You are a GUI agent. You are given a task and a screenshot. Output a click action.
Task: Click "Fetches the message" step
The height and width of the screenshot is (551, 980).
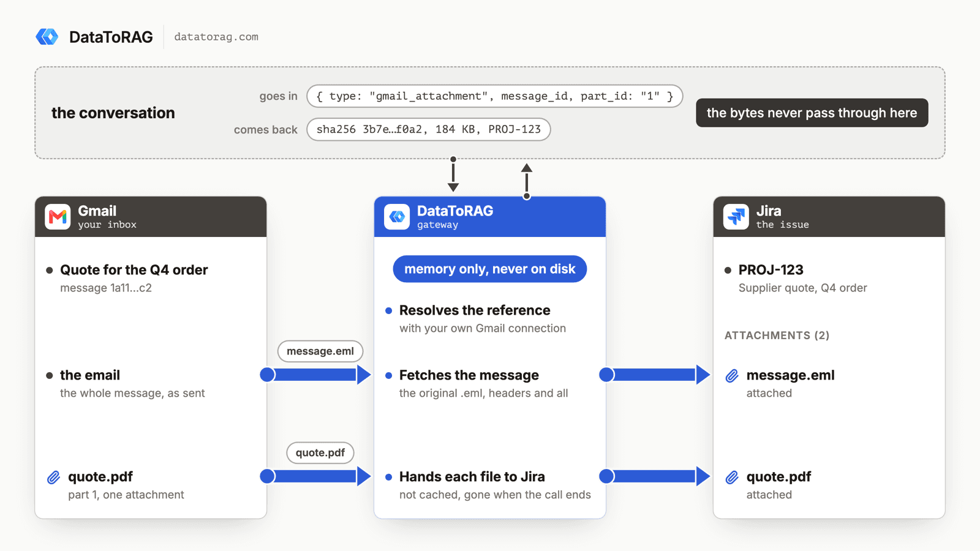pyautogui.click(x=469, y=375)
